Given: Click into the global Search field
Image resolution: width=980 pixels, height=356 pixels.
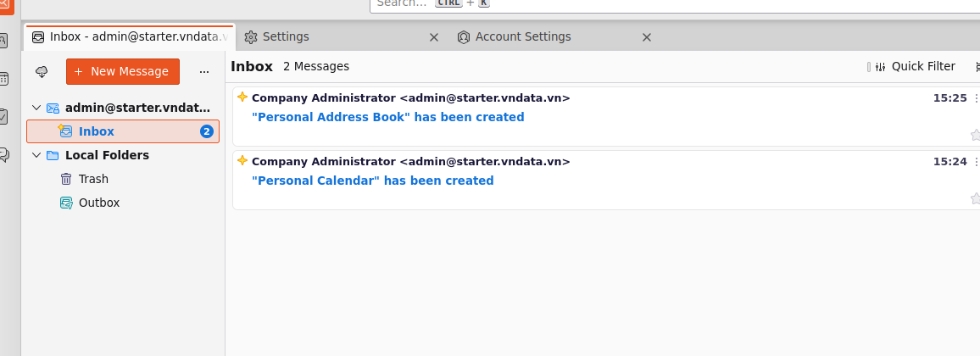Looking at the screenshot, I should click(675, 3).
